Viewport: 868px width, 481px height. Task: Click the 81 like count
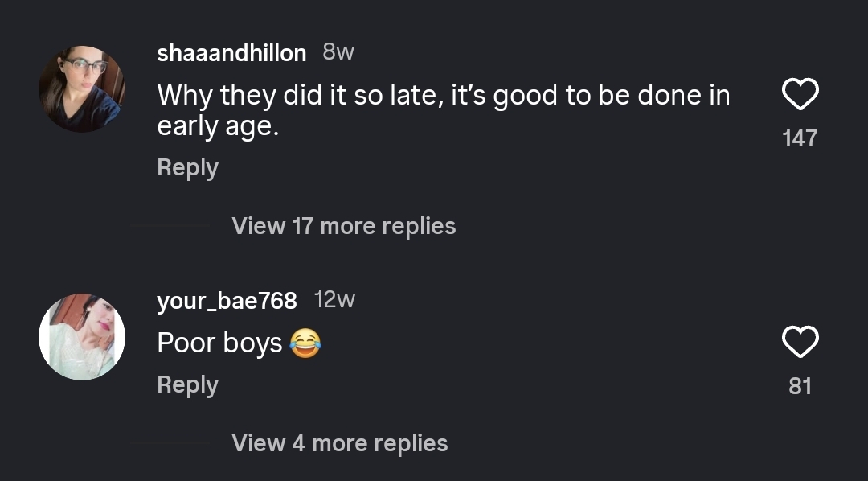[800, 386]
